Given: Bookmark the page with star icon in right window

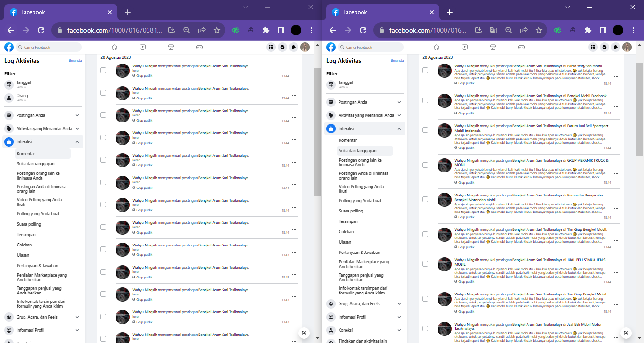Looking at the screenshot, I should tap(539, 30).
